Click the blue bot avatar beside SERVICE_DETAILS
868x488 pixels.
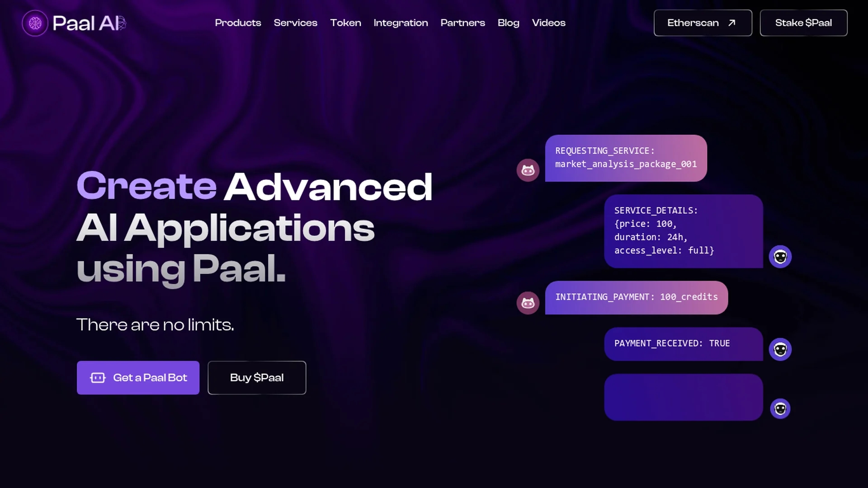pos(780,257)
